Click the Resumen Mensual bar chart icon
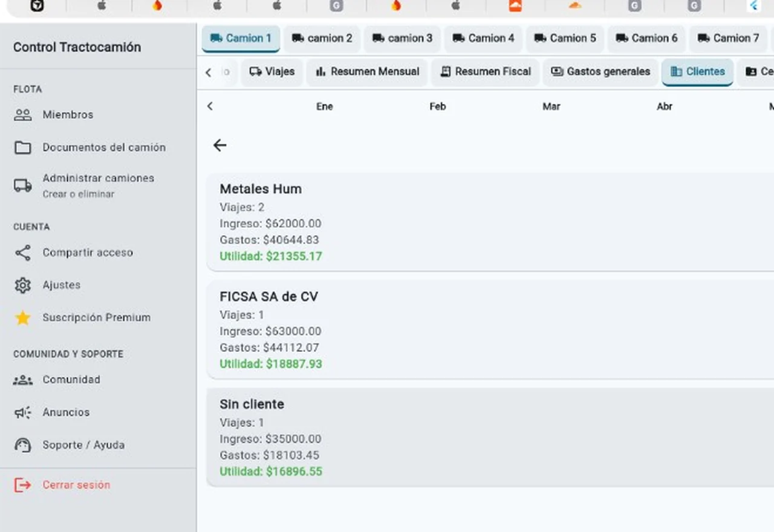Viewport: 774px width, 532px height. [x=321, y=72]
